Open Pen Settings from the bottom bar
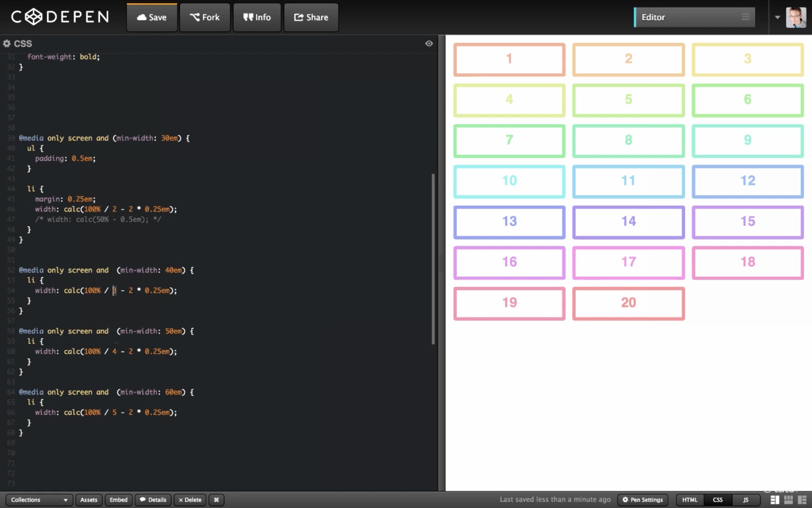 point(642,500)
